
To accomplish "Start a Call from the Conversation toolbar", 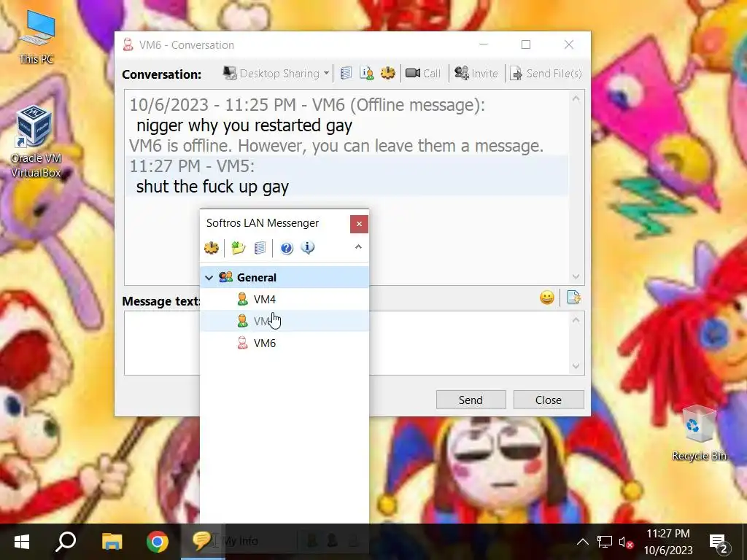I will [423, 74].
